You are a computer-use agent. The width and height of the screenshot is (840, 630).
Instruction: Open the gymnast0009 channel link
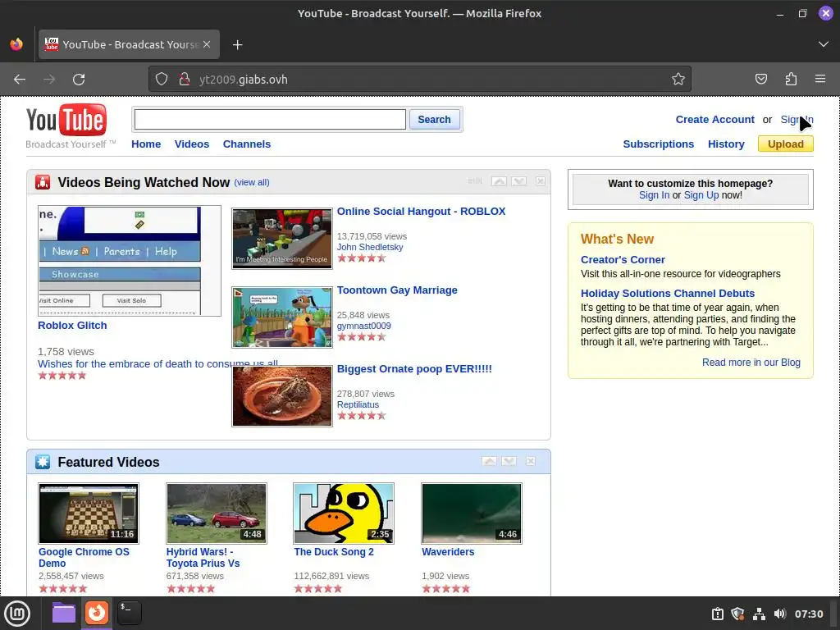coord(363,326)
